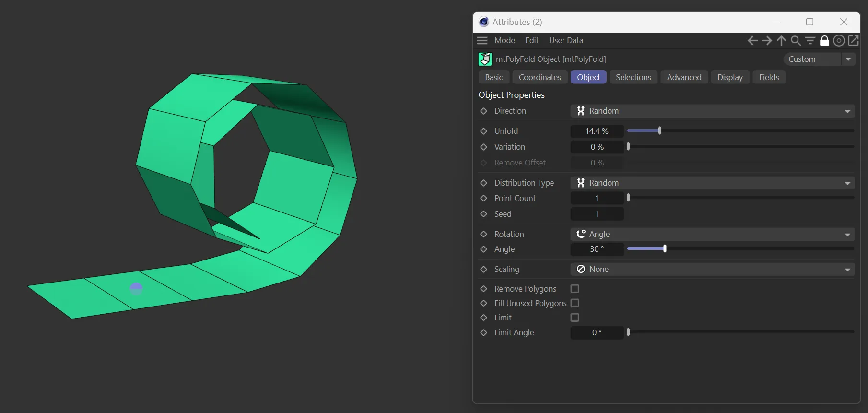This screenshot has height=413, width=868.
Task: Click the Seed value input field
Action: coord(597,214)
